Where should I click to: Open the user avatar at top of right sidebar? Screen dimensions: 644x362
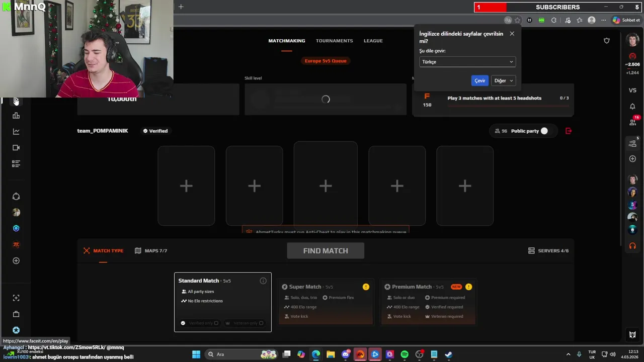coord(632,40)
